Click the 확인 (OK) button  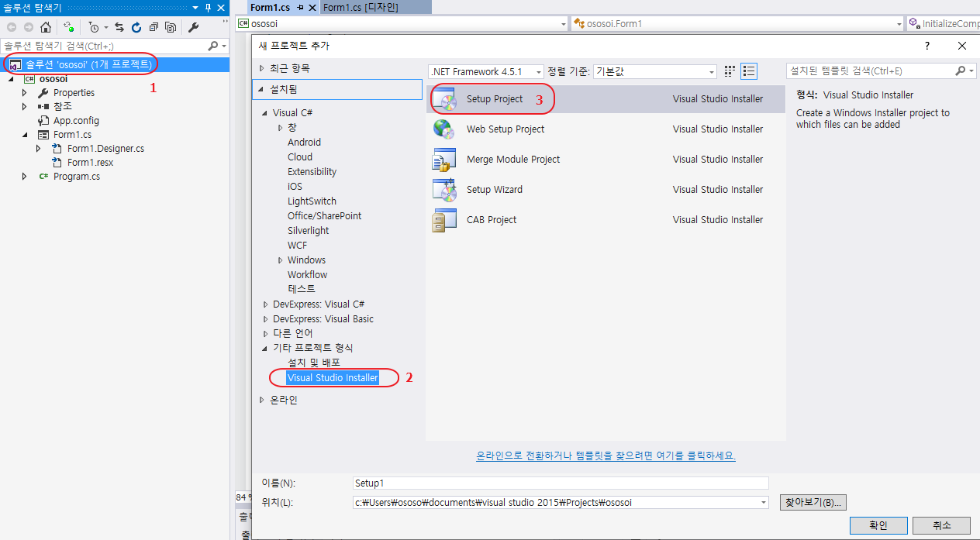pos(878,525)
